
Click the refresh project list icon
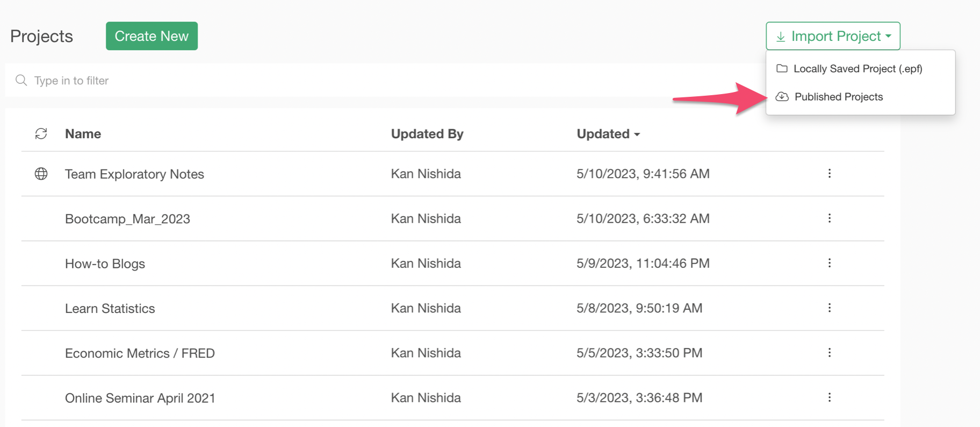click(41, 134)
